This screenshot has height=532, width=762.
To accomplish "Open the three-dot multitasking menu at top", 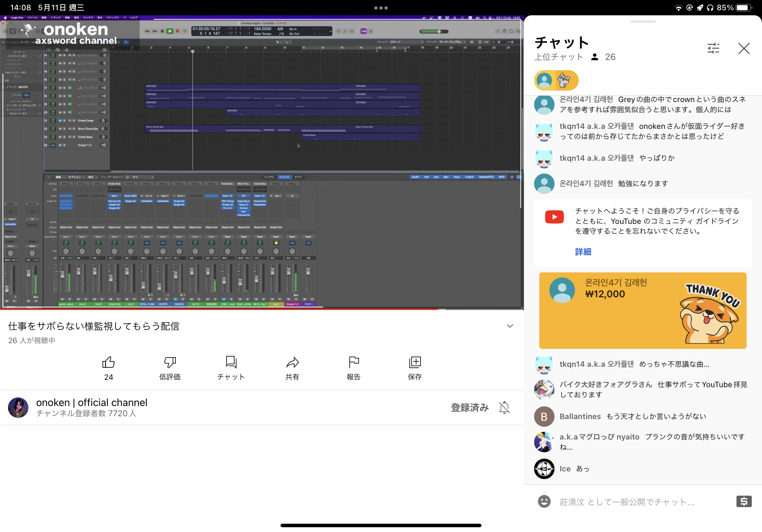I will point(381,8).
